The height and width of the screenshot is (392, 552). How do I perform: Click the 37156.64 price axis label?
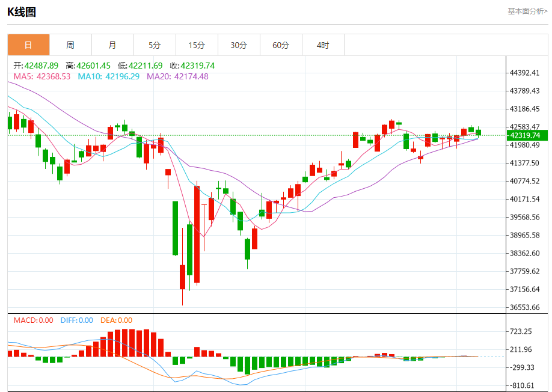click(x=524, y=289)
